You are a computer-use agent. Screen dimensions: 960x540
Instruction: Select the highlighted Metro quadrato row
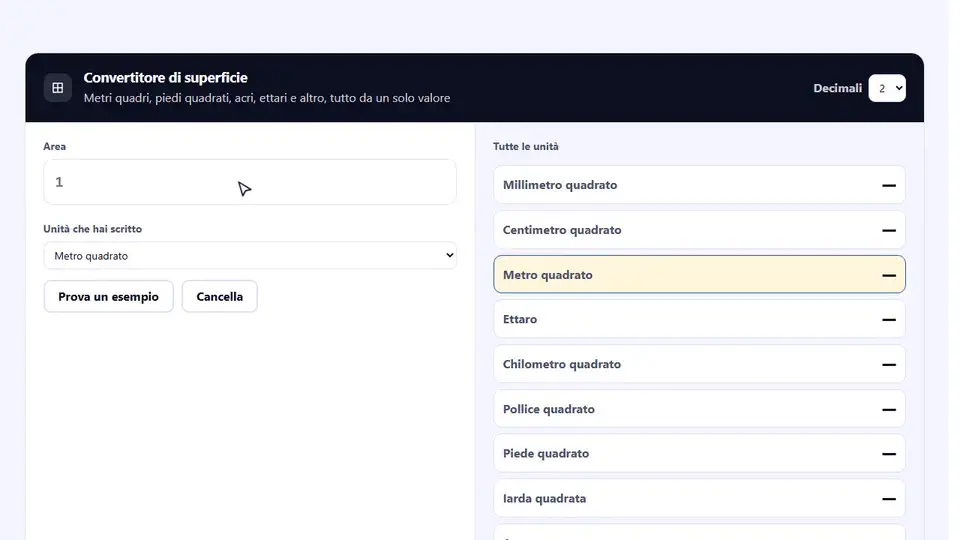click(x=699, y=274)
